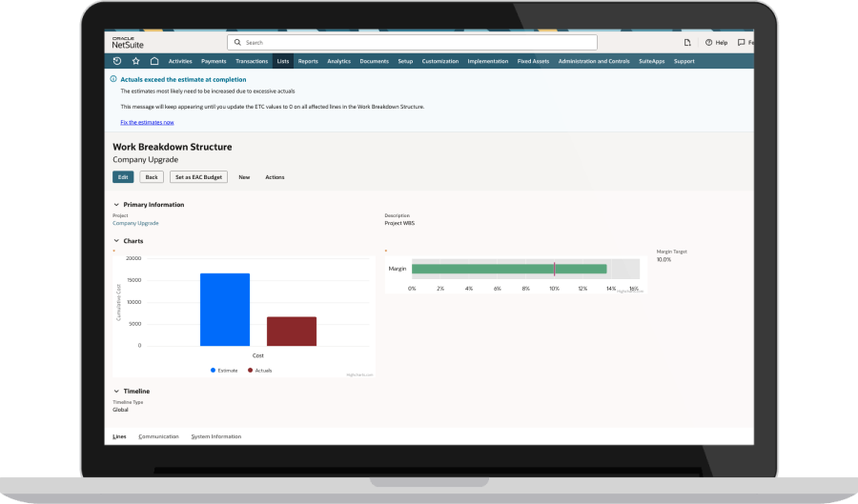Focus the global Search field

point(412,43)
